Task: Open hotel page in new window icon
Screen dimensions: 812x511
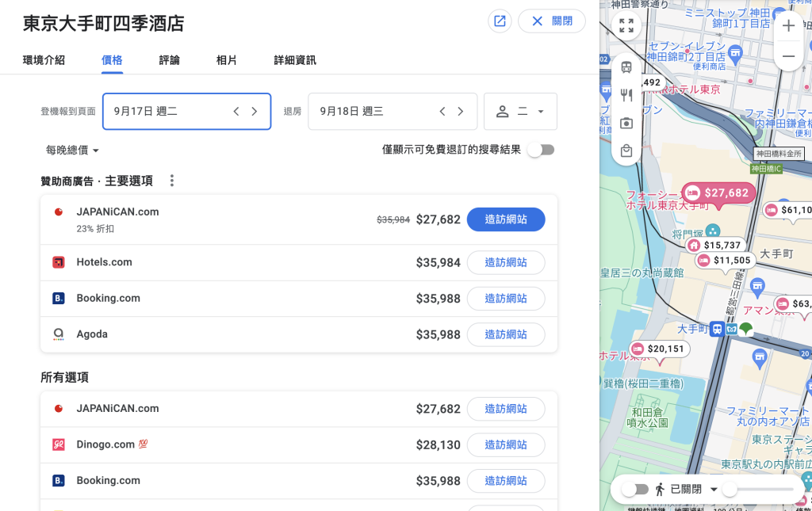Action: pyautogui.click(x=500, y=21)
